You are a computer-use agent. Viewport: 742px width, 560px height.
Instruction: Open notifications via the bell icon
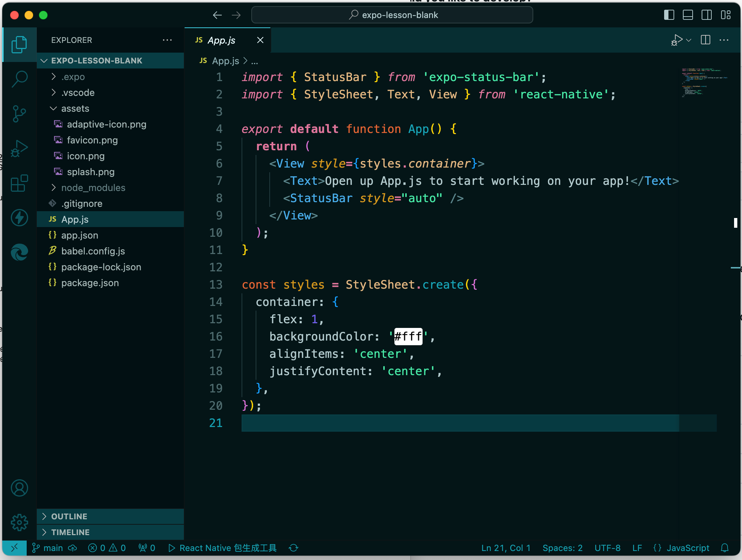(x=725, y=548)
